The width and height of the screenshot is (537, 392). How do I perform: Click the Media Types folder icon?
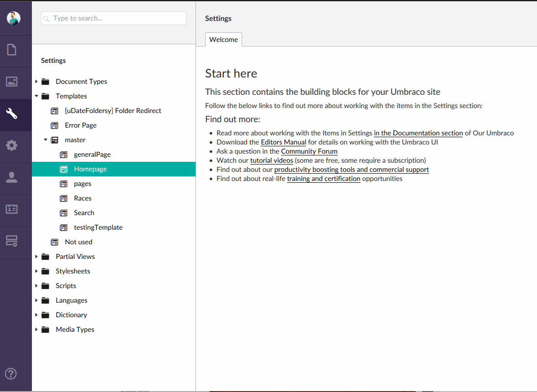click(x=45, y=330)
